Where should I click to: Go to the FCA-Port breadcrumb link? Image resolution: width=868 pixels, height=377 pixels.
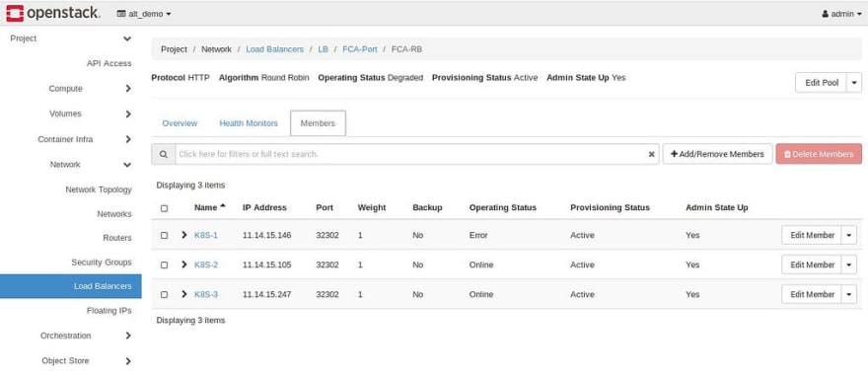click(x=360, y=49)
